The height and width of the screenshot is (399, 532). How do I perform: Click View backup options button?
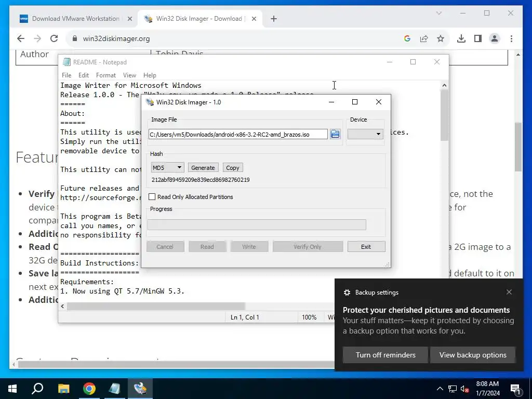pos(473,355)
